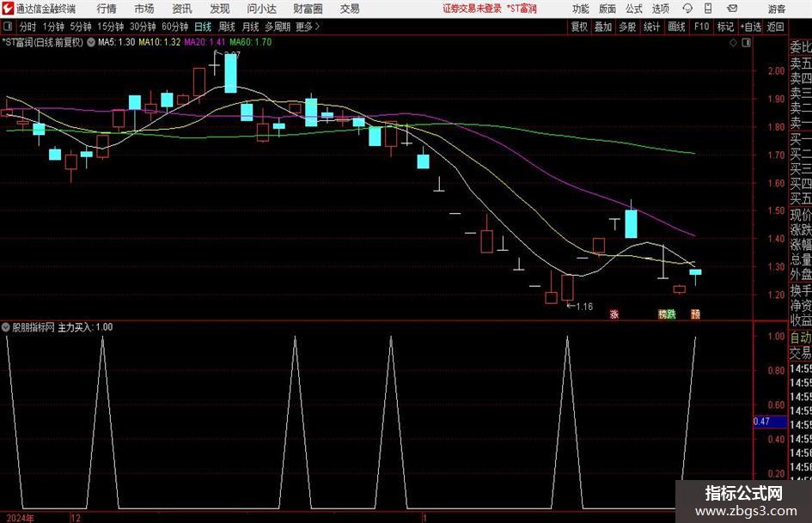Viewport: 812px width, 523px height.
Task: Open the mobile phone icon
Action: coord(708,9)
